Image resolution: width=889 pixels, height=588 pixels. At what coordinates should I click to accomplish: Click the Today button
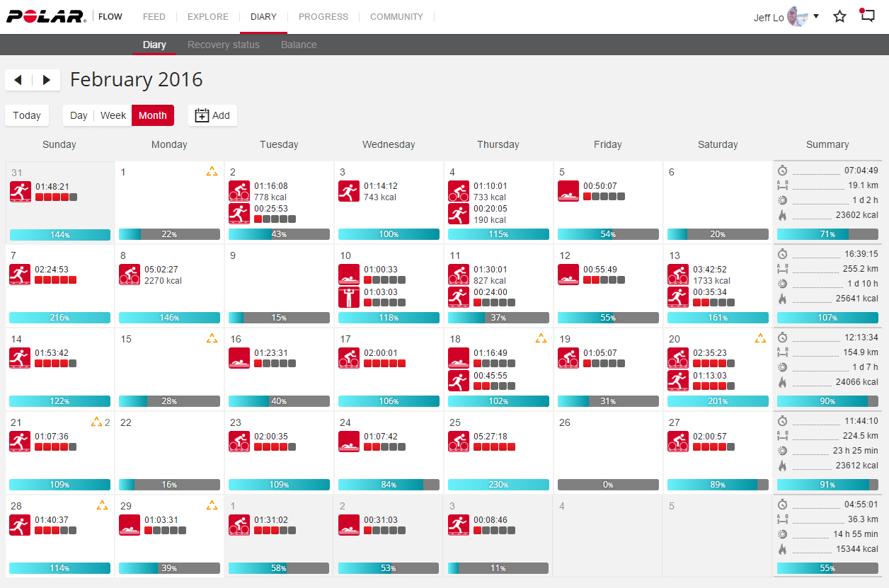[x=27, y=115]
